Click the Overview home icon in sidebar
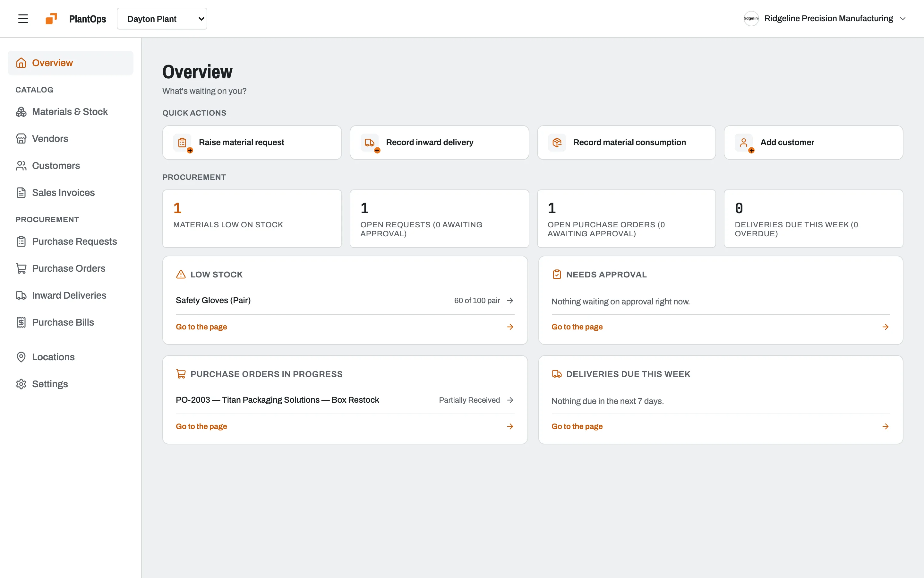This screenshot has width=924, height=578. (21, 63)
